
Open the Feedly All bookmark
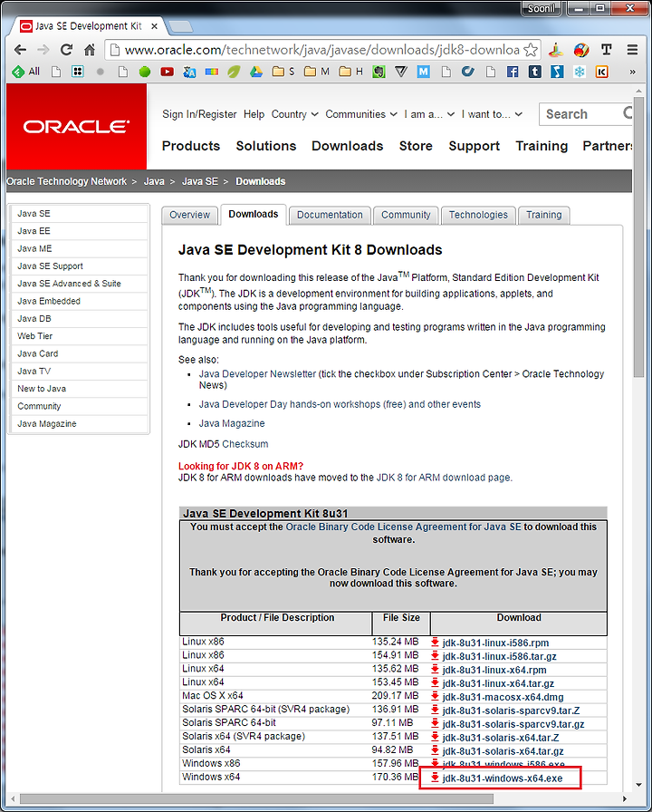pyautogui.click(x=26, y=72)
